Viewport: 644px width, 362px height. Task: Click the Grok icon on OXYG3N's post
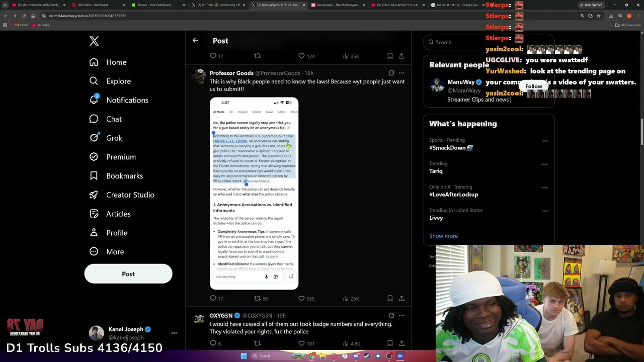[391, 315]
